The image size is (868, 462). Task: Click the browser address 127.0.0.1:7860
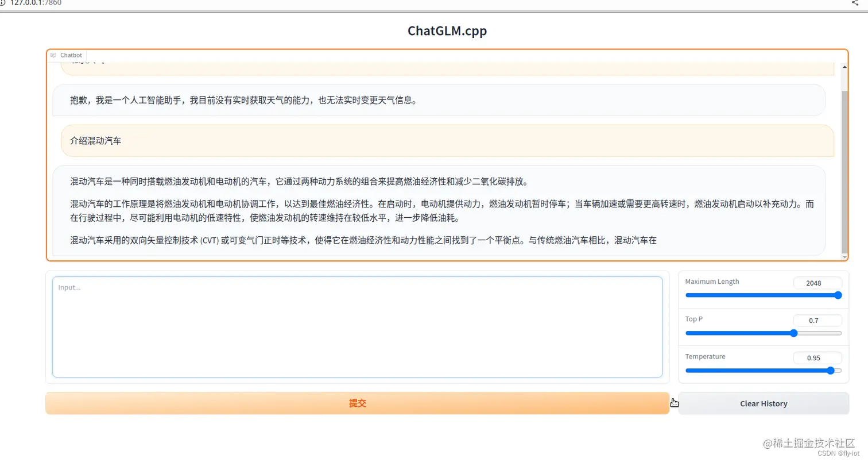(x=36, y=2)
